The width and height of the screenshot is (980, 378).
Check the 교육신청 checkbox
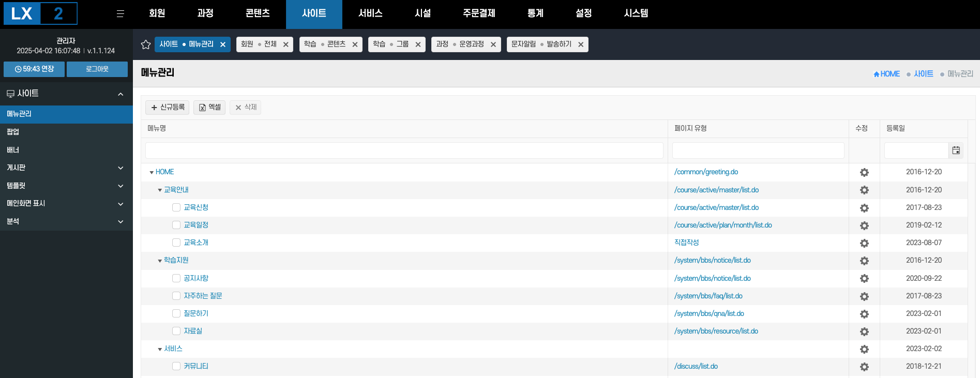click(176, 207)
